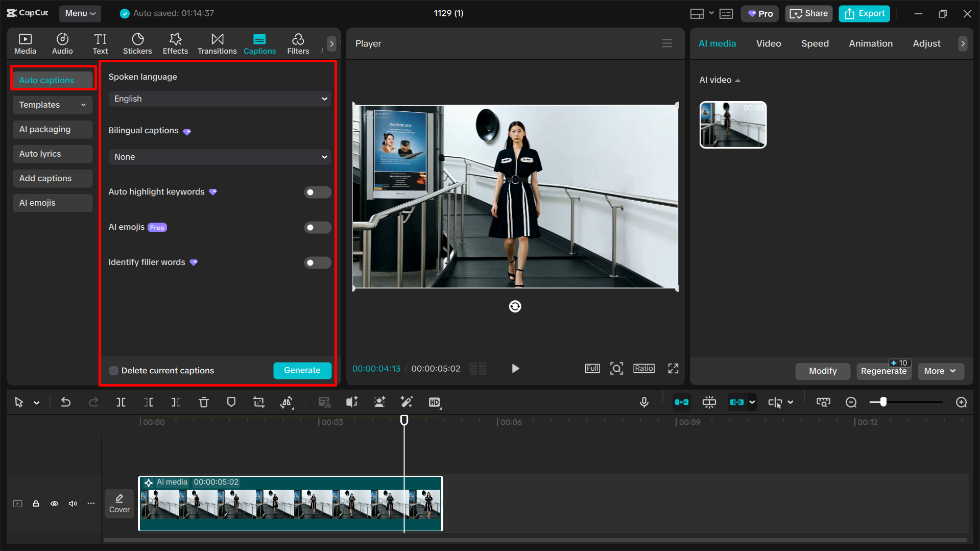Select the Split clip tool
This screenshot has width=980, height=551.
[x=121, y=402]
